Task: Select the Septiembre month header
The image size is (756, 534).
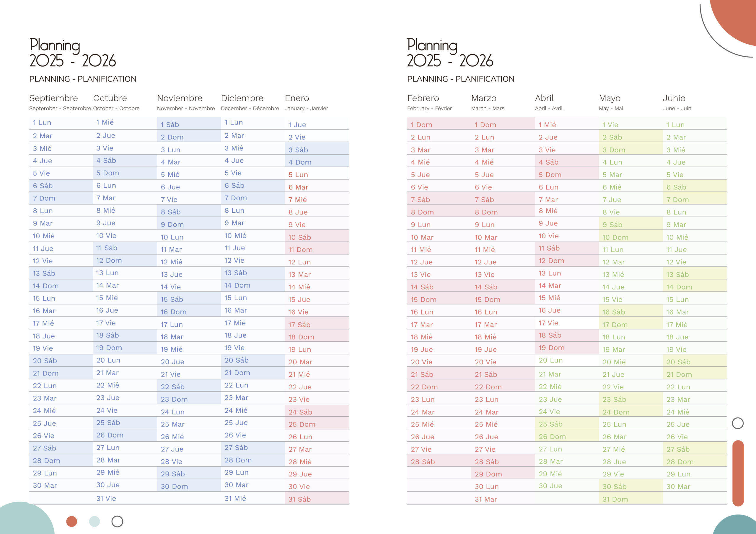Action: click(x=53, y=98)
